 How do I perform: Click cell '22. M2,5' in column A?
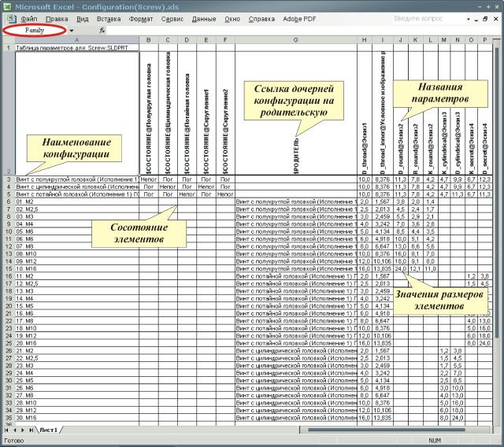pos(77,358)
